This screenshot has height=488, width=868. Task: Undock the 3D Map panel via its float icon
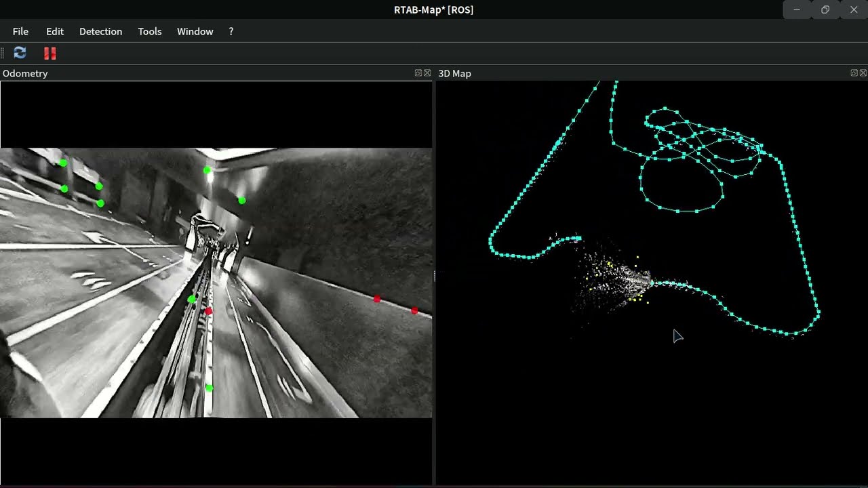coord(854,73)
